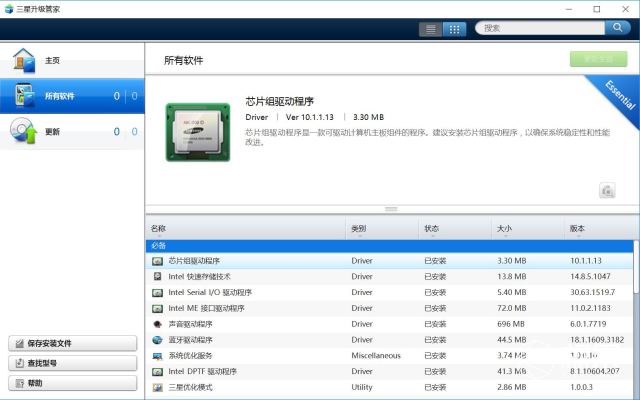Select 声音驱动程序 row
Image resolution: width=640 pixels, height=400 pixels.
(389, 324)
